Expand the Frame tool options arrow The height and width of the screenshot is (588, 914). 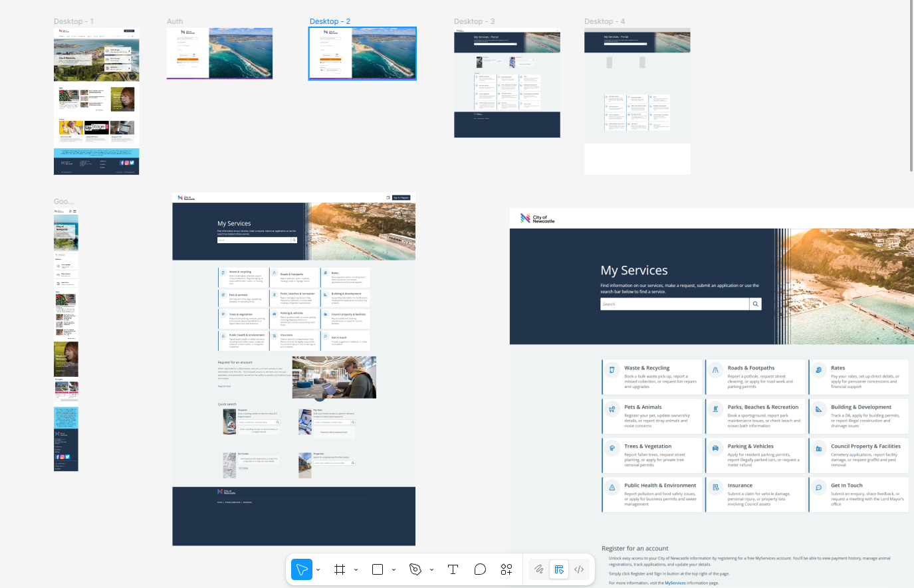356,569
